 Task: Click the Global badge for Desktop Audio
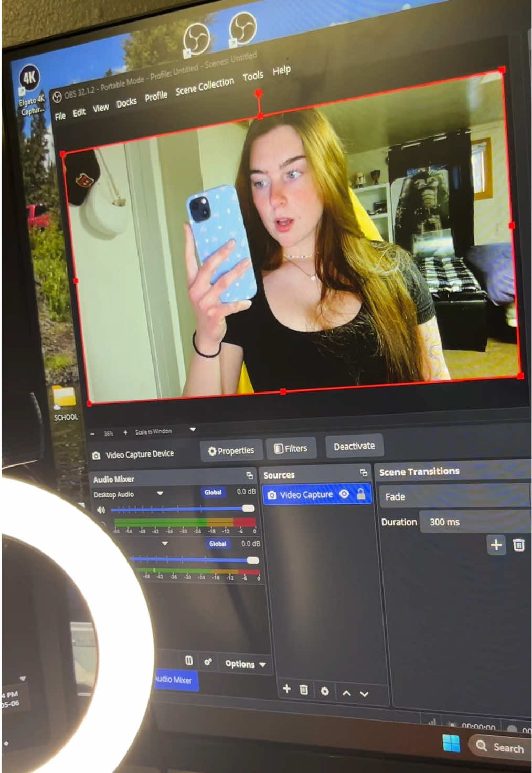pyautogui.click(x=213, y=492)
